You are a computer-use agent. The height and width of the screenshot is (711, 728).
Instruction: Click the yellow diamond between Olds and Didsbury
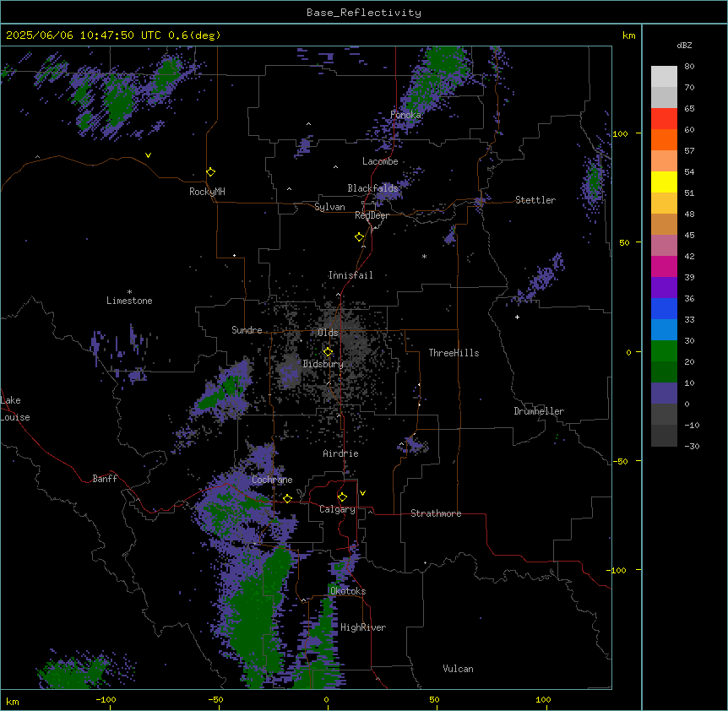pyautogui.click(x=328, y=352)
